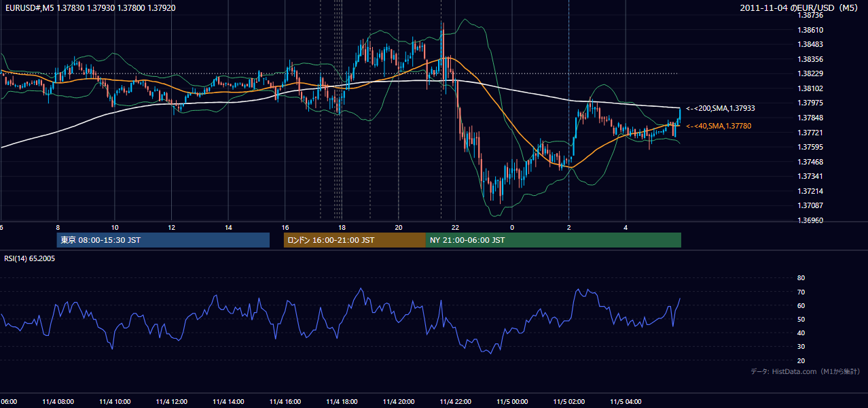Click the '<-<40,SMA,1.37780' line label
The image size is (868, 408).
(719, 126)
